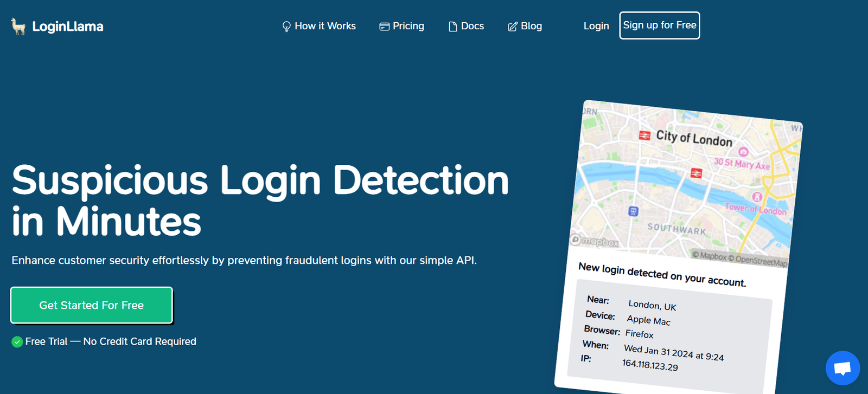The height and width of the screenshot is (394, 868).
Task: Click the lightbulb icon beside How it Works
Action: pyautogui.click(x=286, y=27)
